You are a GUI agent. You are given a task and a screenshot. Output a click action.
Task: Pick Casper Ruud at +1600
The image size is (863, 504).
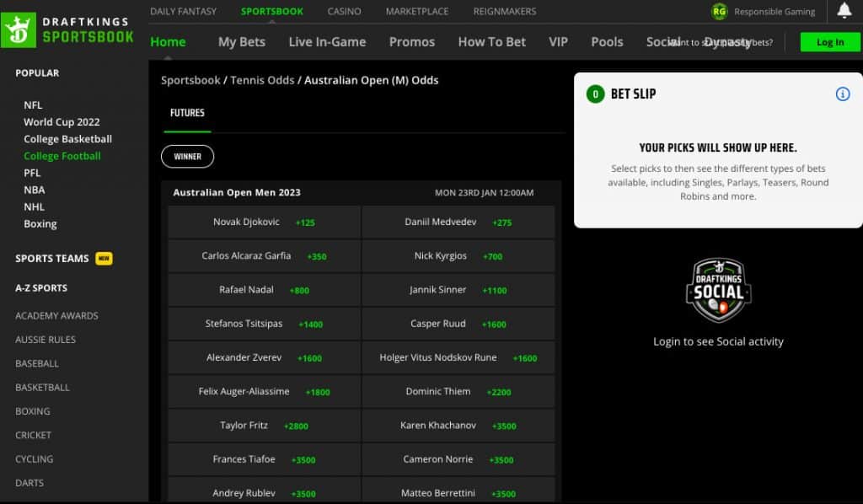click(x=458, y=324)
